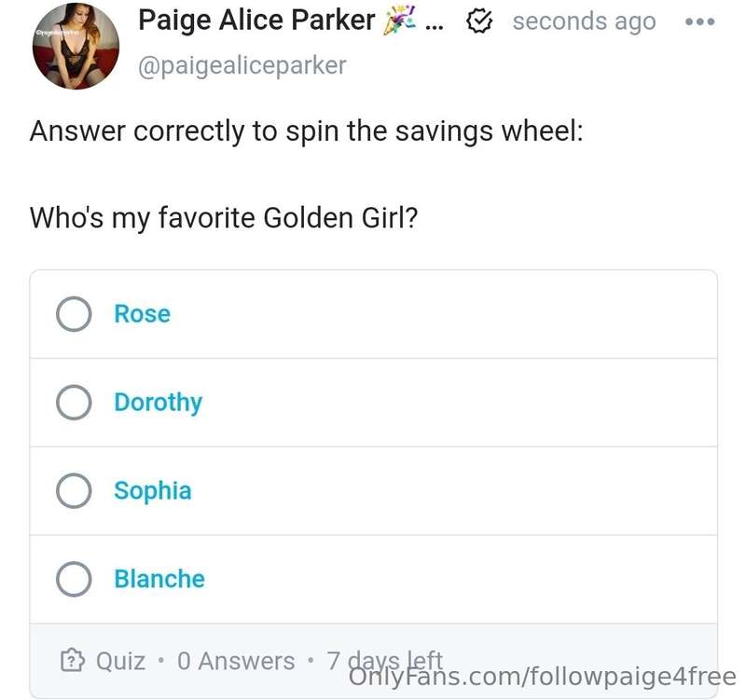
Task: Click the "Dorothy" answer label text
Action: (159, 404)
